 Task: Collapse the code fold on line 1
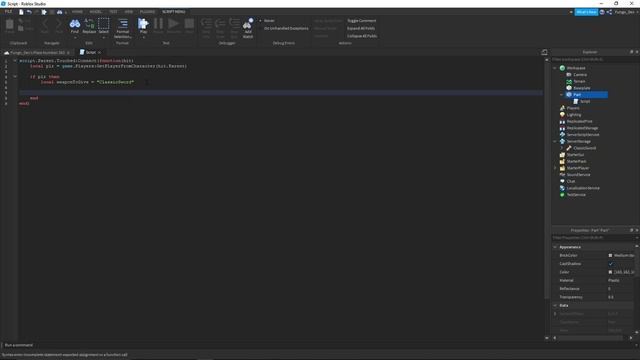tap(15, 61)
